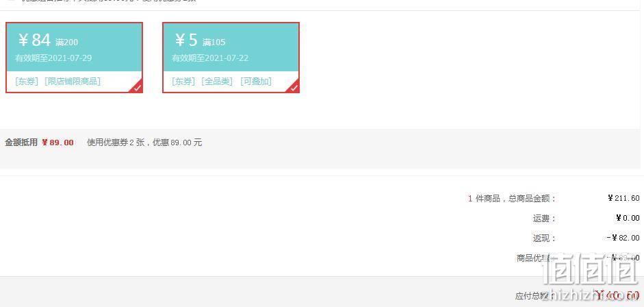This screenshot has width=644, height=307.
Task: Deselect the ¥84 满200 coupon card
Action: (x=75, y=58)
